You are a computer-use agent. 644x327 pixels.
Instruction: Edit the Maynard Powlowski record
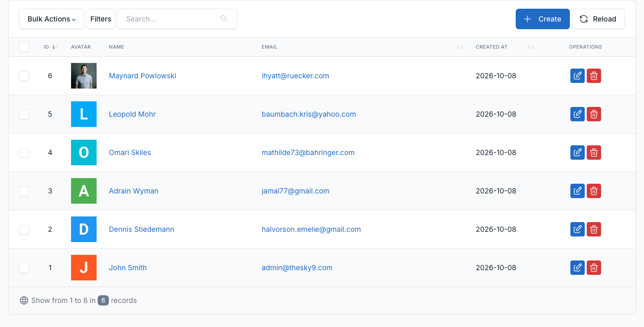point(578,76)
